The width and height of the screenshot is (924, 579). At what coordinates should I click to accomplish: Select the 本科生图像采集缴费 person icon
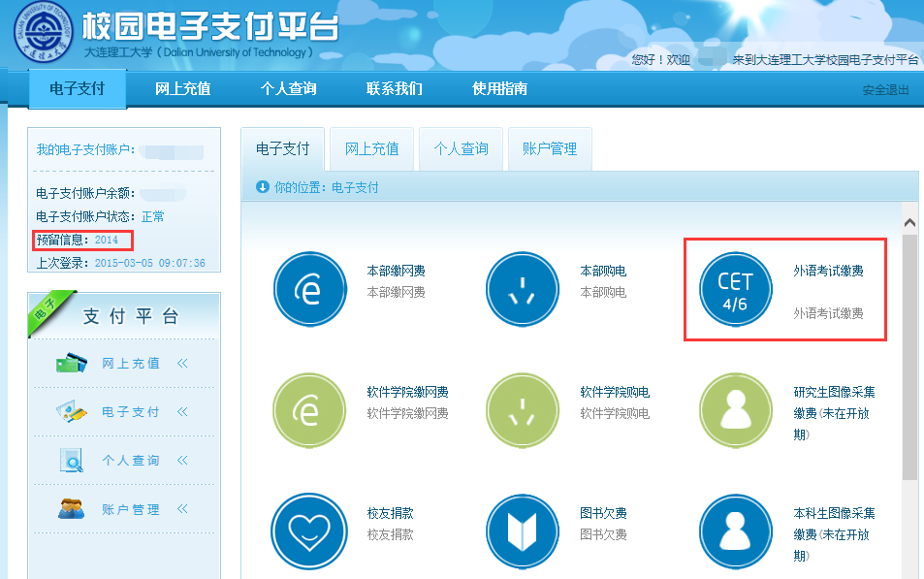click(x=735, y=531)
